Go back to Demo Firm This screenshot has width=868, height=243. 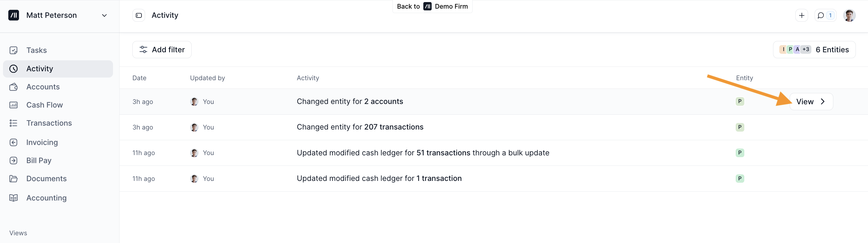tap(432, 7)
